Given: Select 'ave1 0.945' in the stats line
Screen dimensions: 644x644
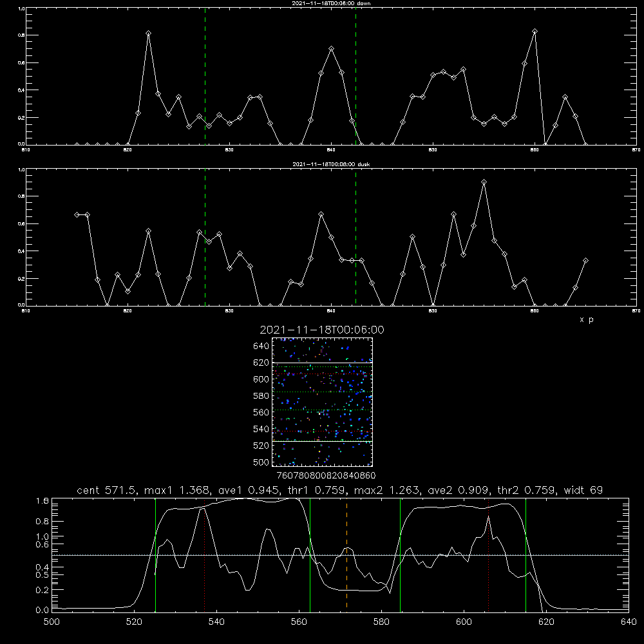Looking at the screenshot, I should [250, 490].
